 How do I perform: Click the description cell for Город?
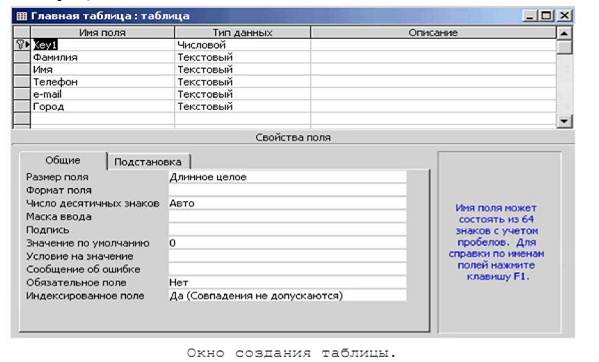[x=433, y=106]
